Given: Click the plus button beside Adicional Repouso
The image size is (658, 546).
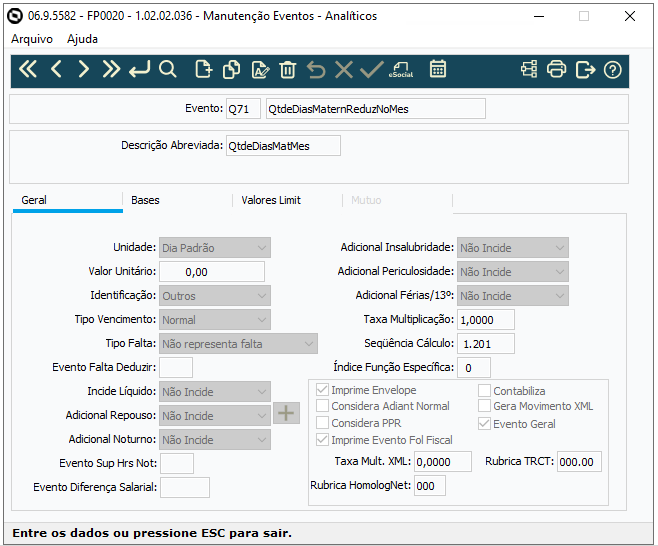Looking at the screenshot, I should point(286,413).
